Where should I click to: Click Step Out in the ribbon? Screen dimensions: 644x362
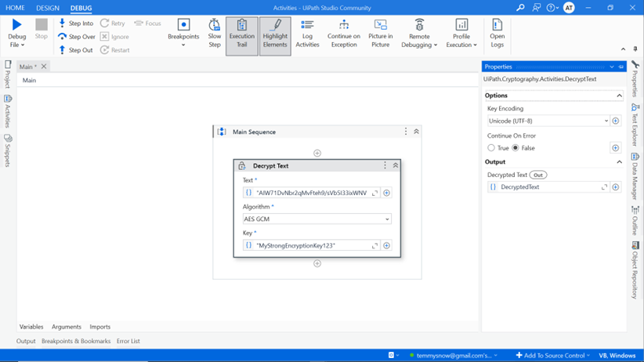[75, 50]
